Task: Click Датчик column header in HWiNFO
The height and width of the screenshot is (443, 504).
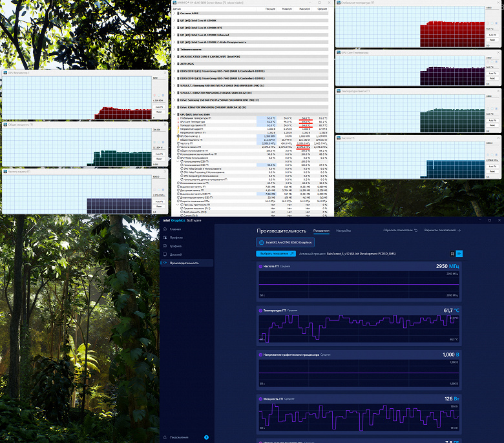Action: point(177,9)
